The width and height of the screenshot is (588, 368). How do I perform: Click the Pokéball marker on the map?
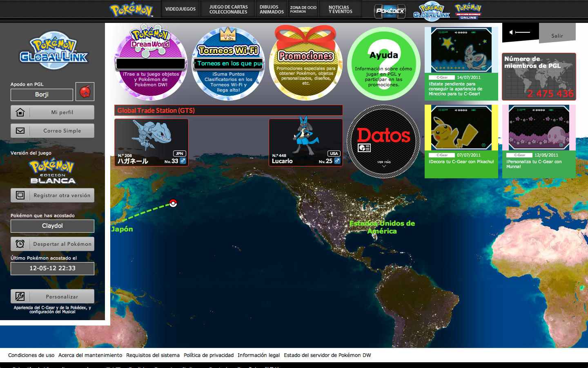coord(173,203)
